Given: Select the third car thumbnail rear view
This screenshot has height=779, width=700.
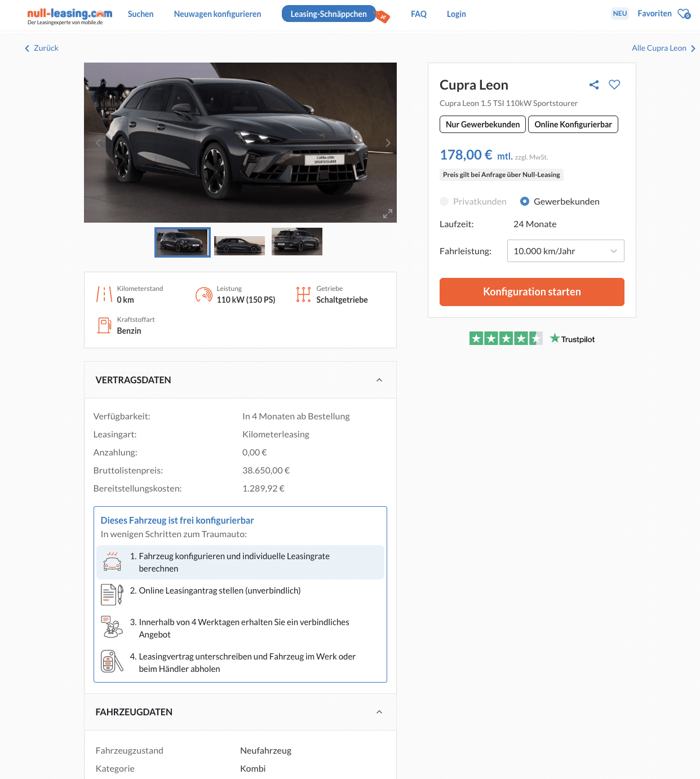Looking at the screenshot, I should pos(297,242).
